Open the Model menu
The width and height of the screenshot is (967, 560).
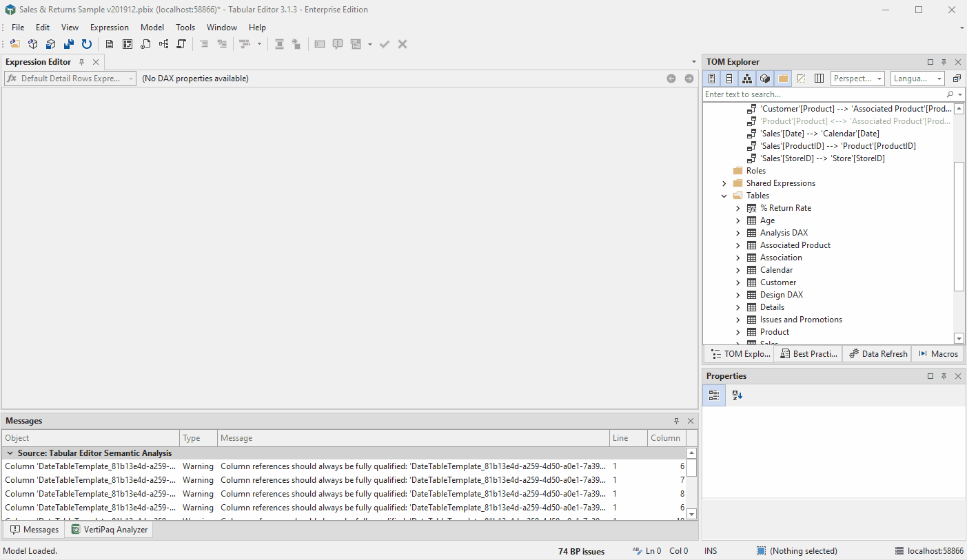(152, 28)
